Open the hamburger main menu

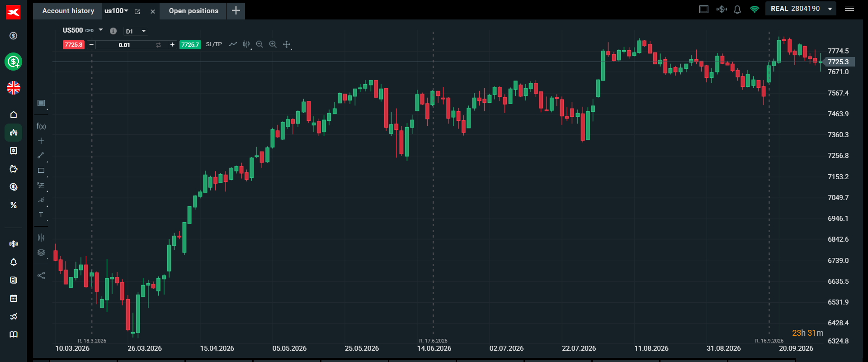[849, 9]
